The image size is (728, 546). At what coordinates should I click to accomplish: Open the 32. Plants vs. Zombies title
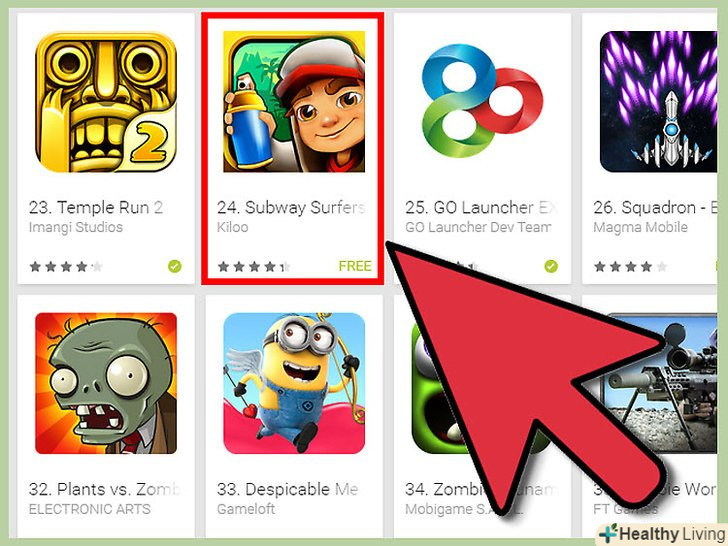coord(104,489)
